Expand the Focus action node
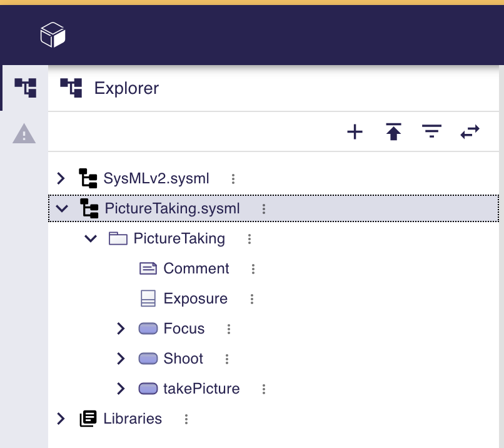504x448 pixels. pyautogui.click(x=120, y=328)
